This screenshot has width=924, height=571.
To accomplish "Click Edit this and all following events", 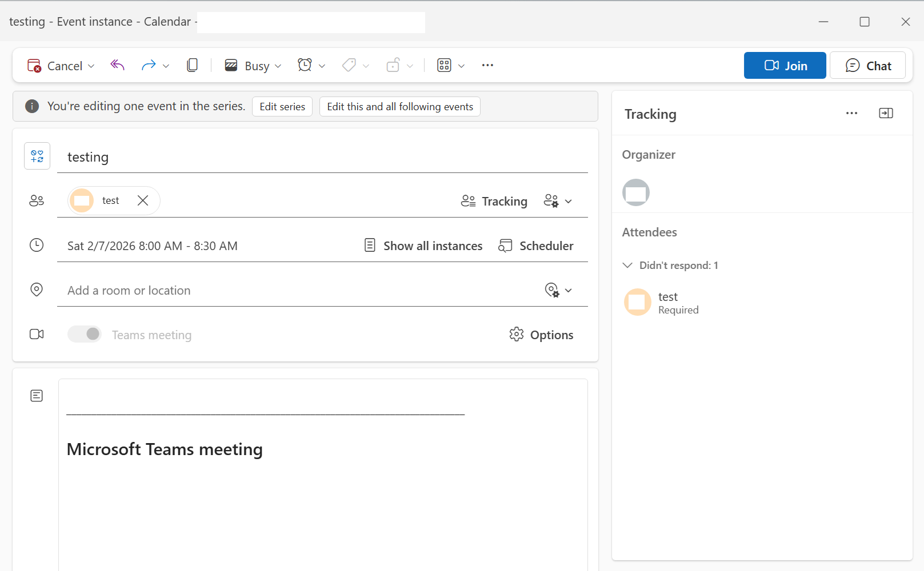I will [400, 107].
